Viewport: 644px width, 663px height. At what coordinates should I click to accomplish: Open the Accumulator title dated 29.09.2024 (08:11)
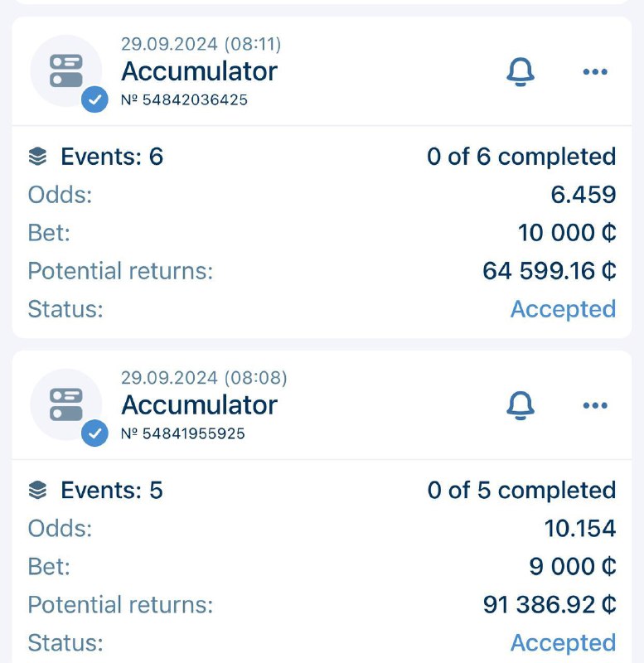click(199, 71)
